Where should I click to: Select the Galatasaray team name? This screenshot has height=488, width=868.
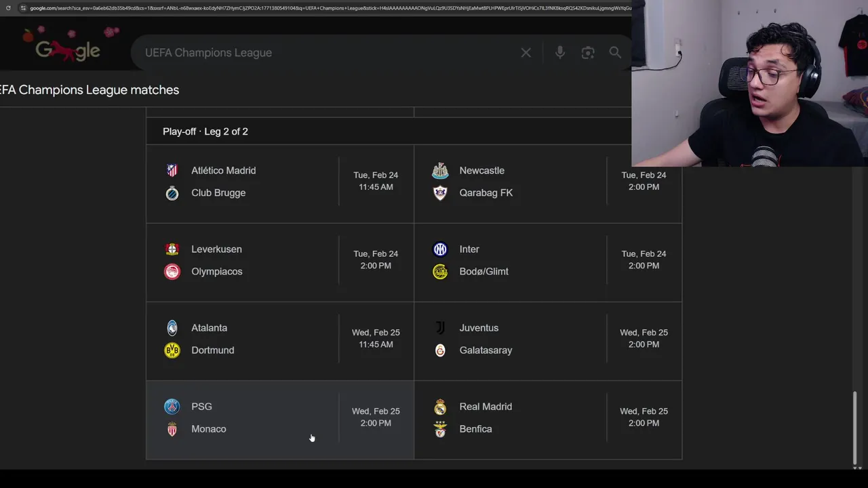(486, 350)
